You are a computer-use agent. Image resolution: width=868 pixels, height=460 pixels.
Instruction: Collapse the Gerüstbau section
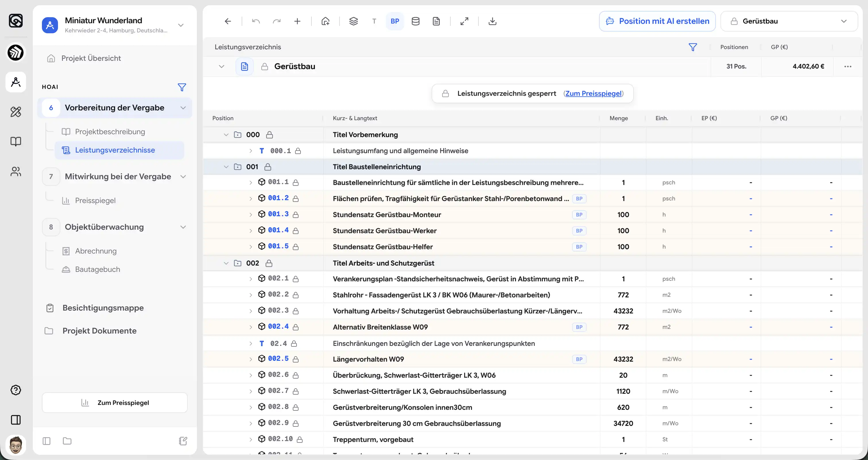click(221, 66)
